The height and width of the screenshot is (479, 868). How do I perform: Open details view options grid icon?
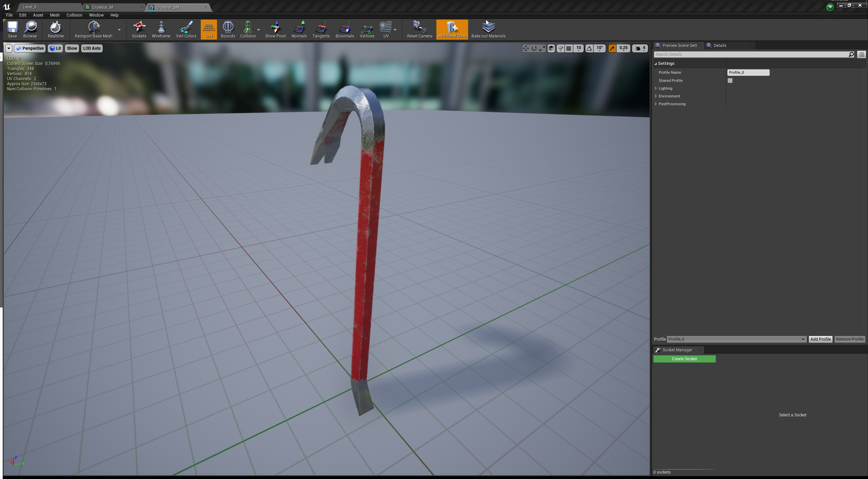pyautogui.click(x=862, y=54)
